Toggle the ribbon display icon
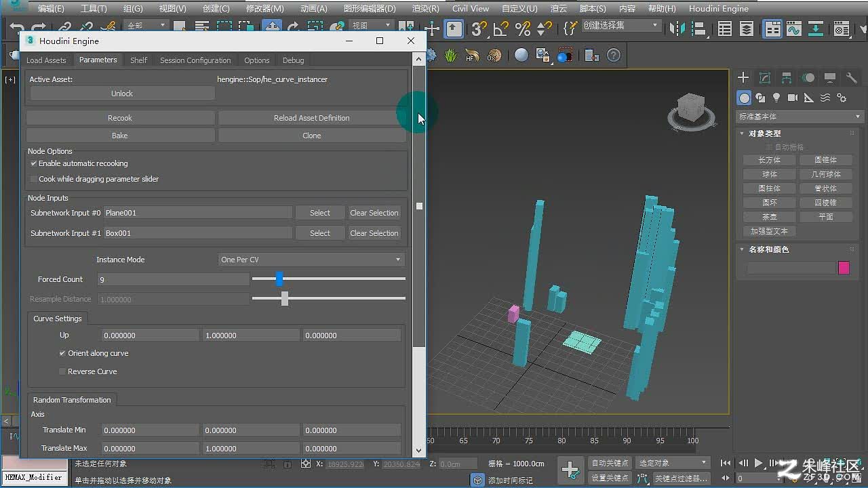Image resolution: width=868 pixels, height=488 pixels. click(772, 28)
